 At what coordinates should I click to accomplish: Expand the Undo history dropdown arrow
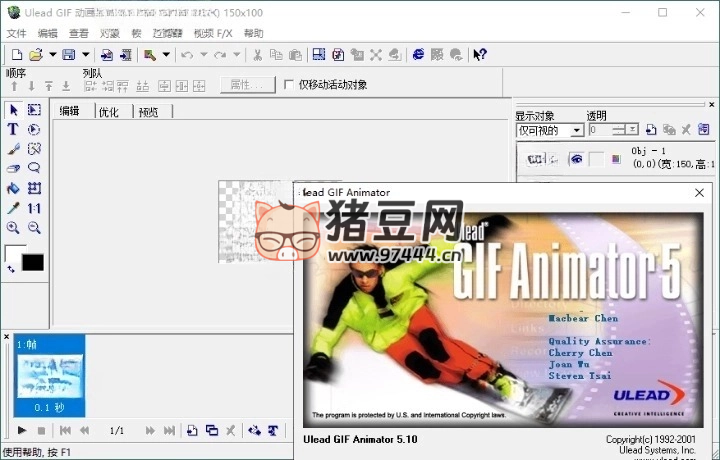(x=203, y=55)
